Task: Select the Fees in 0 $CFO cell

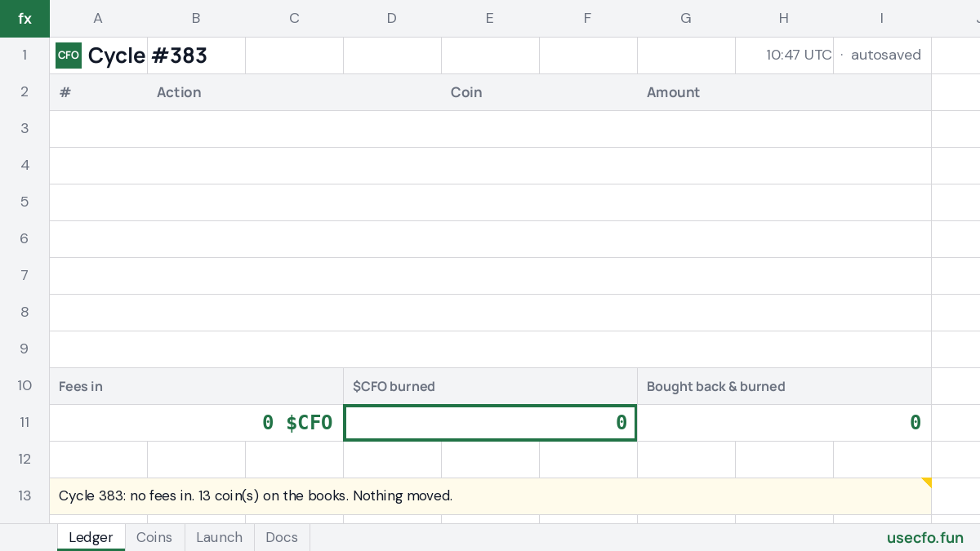Action: 196,423
